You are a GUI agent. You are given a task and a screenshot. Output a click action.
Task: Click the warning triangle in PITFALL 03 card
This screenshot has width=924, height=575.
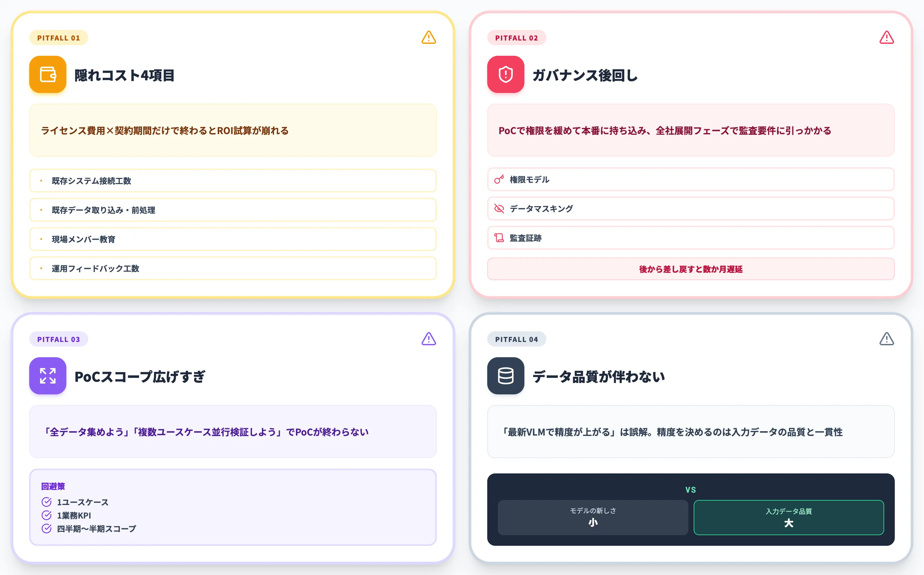click(x=429, y=338)
